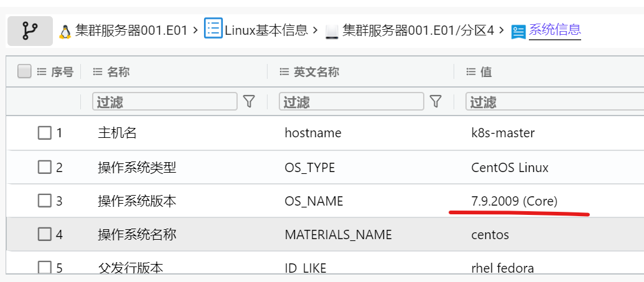The image size is (644, 282).
Task: Click the 系统信息 card icon
Action: (518, 32)
